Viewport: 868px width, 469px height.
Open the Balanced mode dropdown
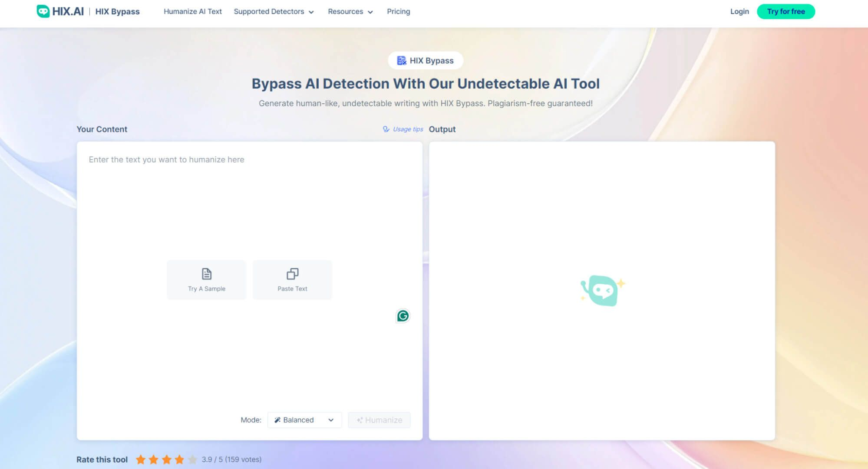pyautogui.click(x=304, y=420)
